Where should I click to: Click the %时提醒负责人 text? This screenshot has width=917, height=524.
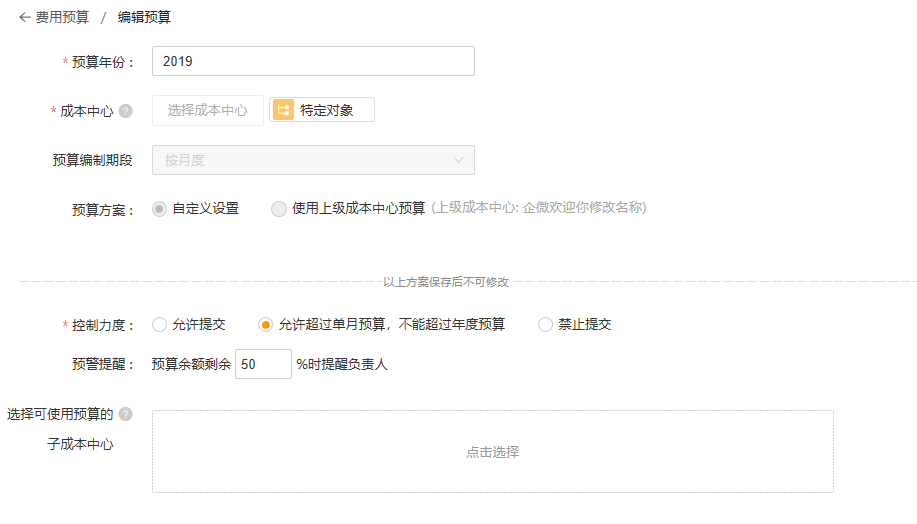point(342,364)
